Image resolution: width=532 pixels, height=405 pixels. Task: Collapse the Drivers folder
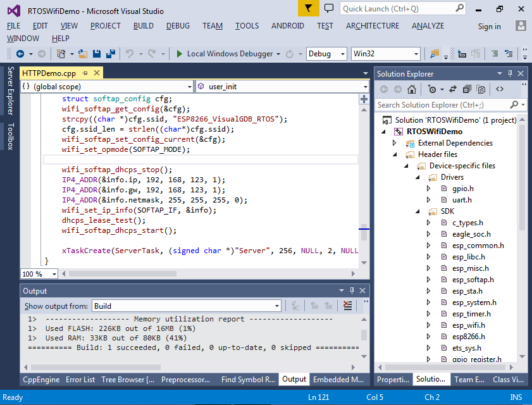pyautogui.click(x=418, y=177)
